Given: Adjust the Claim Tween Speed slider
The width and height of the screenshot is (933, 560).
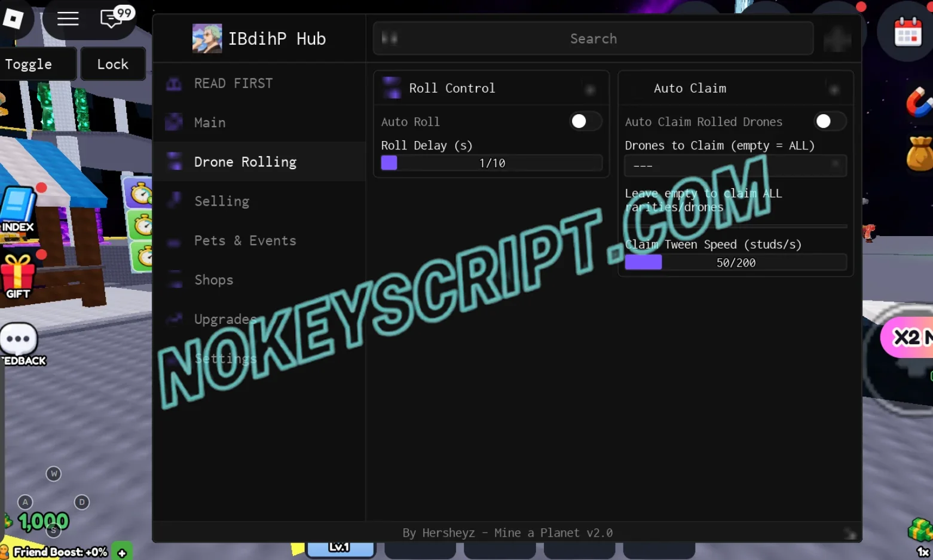Looking at the screenshot, I should coord(736,262).
